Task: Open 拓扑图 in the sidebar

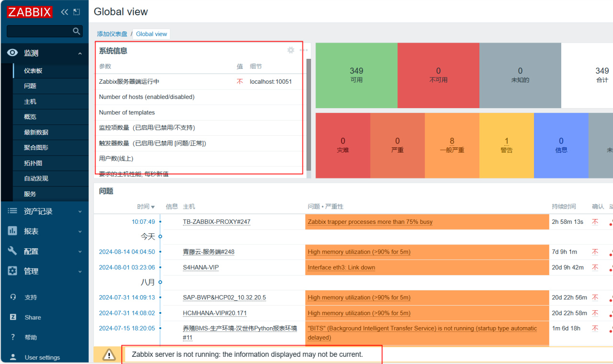Action: click(33, 163)
